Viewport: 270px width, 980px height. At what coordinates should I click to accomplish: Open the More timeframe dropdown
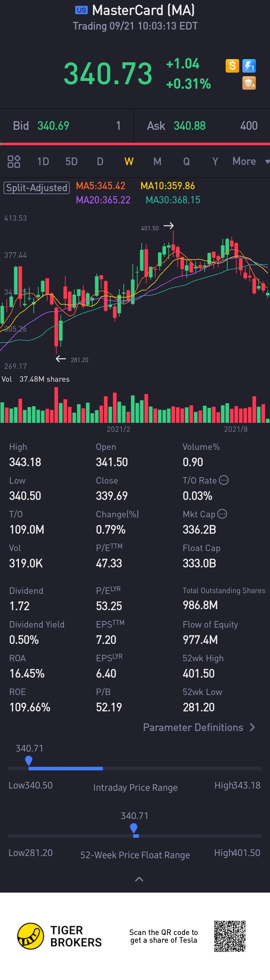(251, 161)
